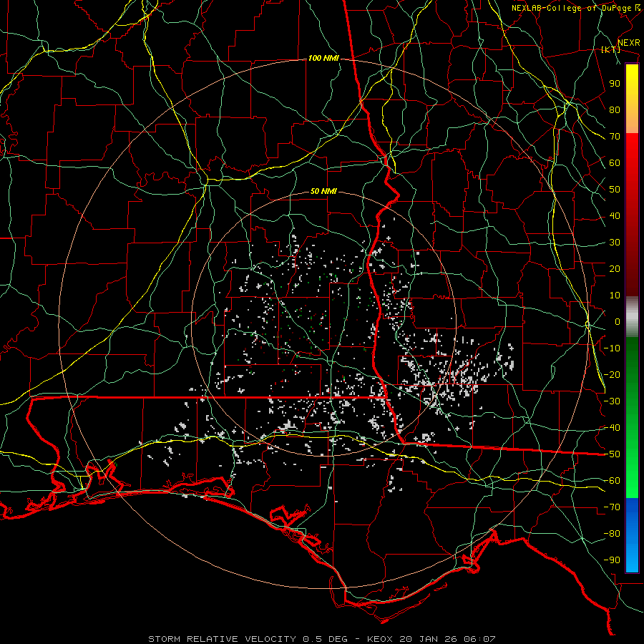Click the gray zero-velocity segment of the color bar

point(632,317)
